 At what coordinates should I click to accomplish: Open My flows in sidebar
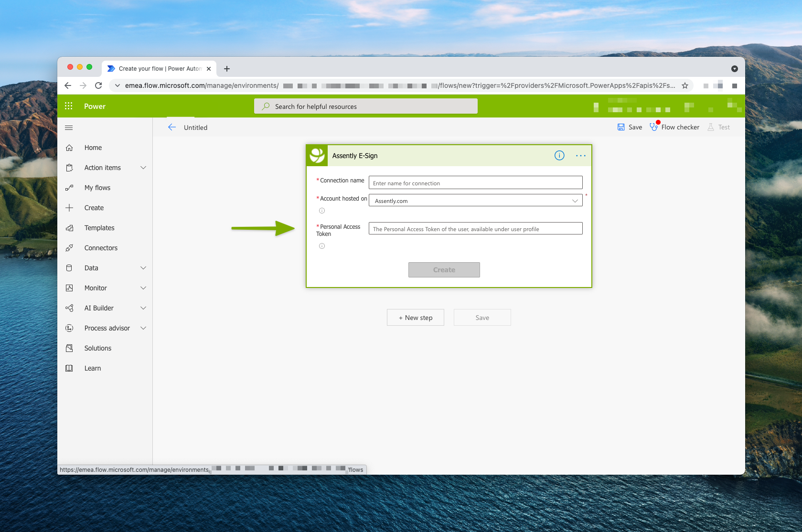[x=97, y=188]
